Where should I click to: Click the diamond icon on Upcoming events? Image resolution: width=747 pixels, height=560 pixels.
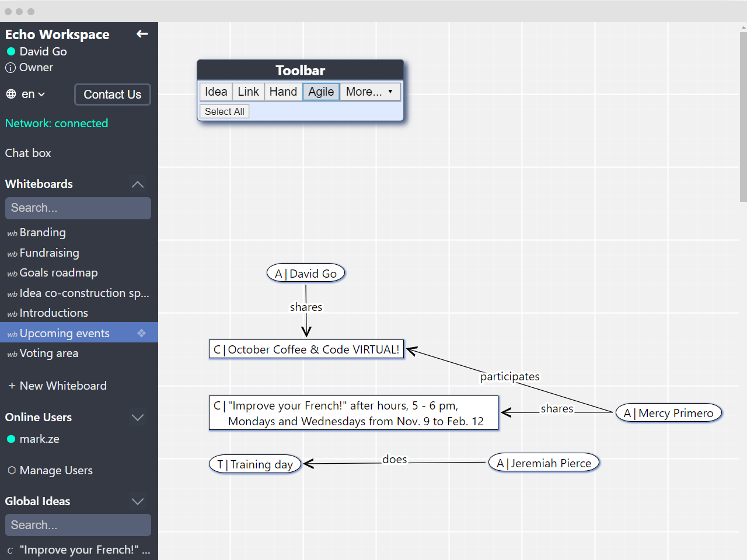pos(142,333)
